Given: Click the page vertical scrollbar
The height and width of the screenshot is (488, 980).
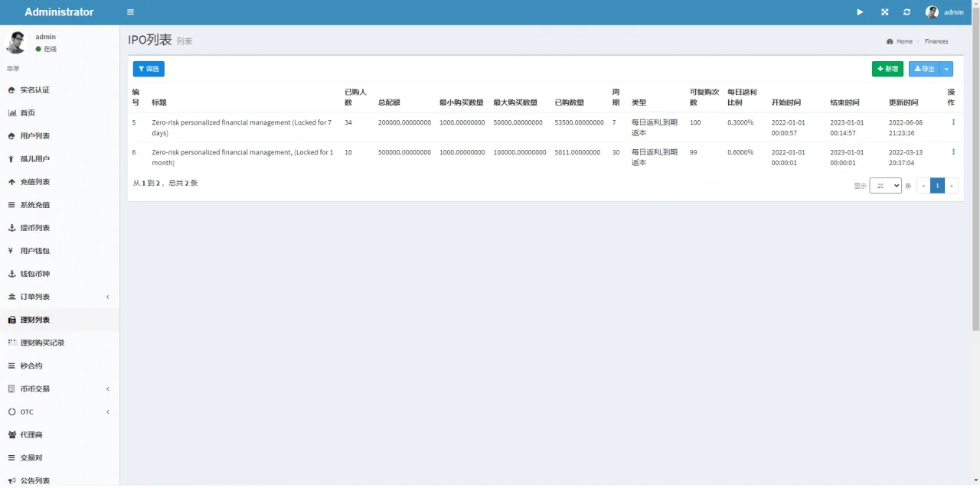Looking at the screenshot, I should pos(975,176).
